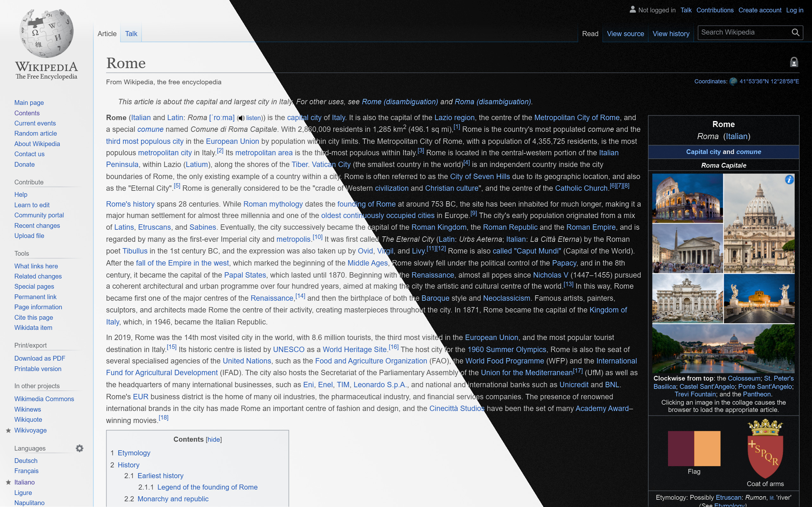Select the View history tab
This screenshot has height=507, width=812.
pos(671,33)
